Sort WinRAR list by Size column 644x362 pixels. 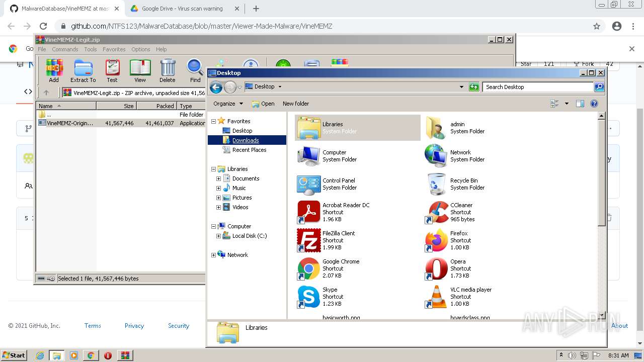click(116, 106)
